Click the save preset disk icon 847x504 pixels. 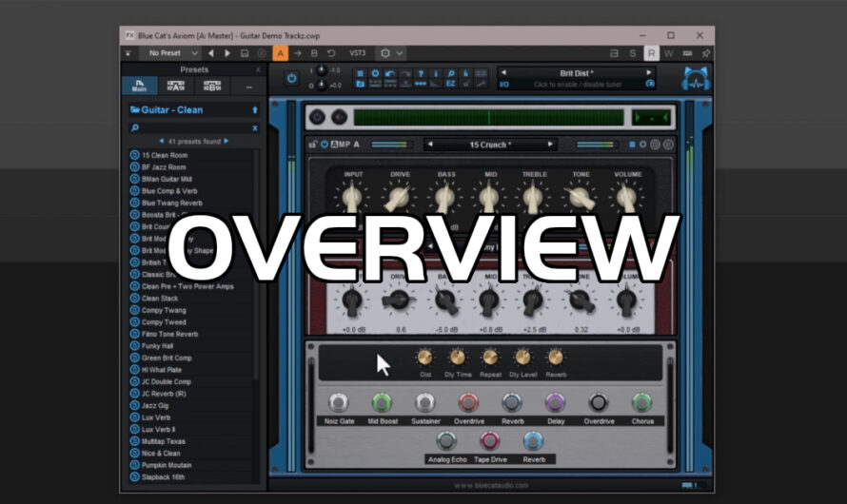tap(245, 53)
